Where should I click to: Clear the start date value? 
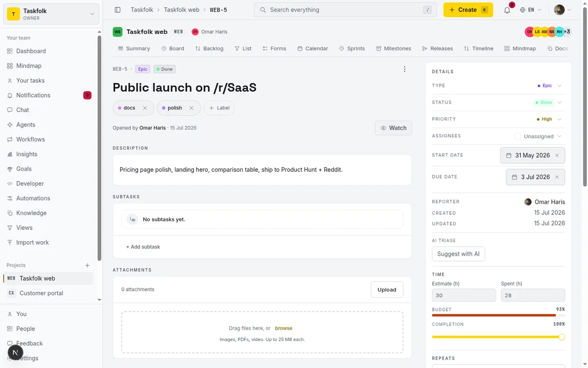pos(557,156)
